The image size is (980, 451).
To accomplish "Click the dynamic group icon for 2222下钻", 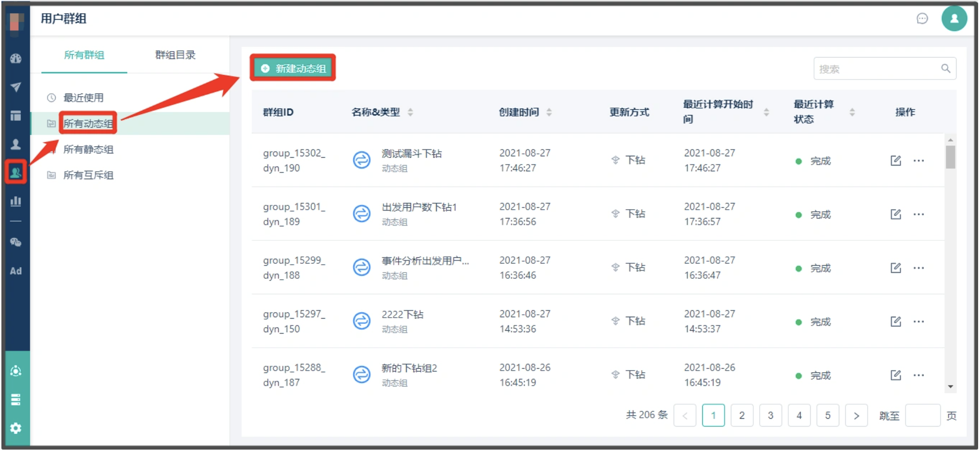I will (361, 321).
